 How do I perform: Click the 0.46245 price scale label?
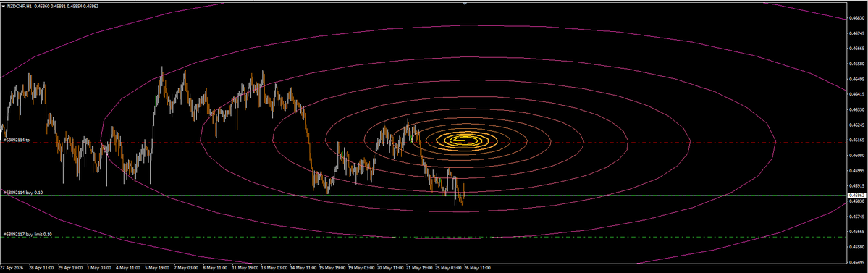(857, 125)
